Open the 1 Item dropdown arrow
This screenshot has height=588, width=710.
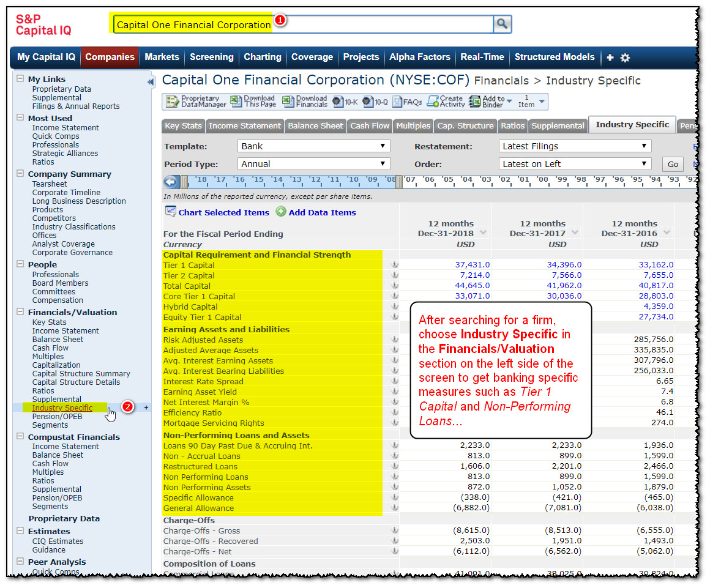[x=542, y=101]
